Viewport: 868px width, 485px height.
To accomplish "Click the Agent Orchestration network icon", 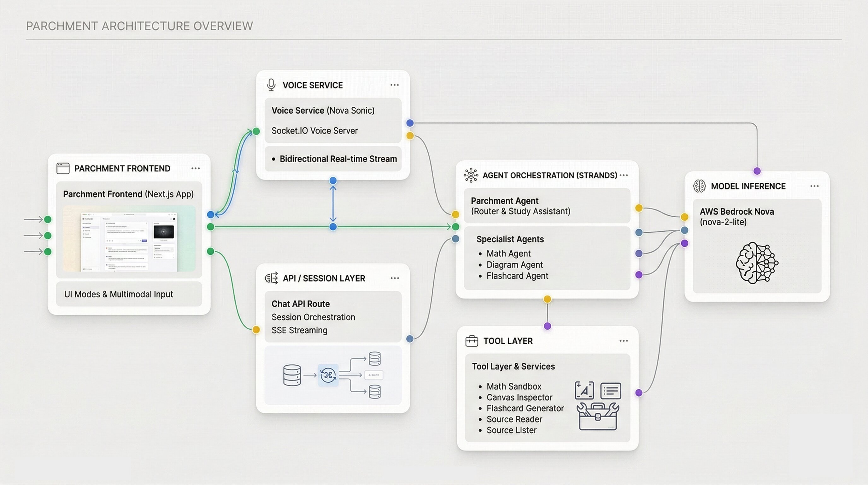I will 471,175.
